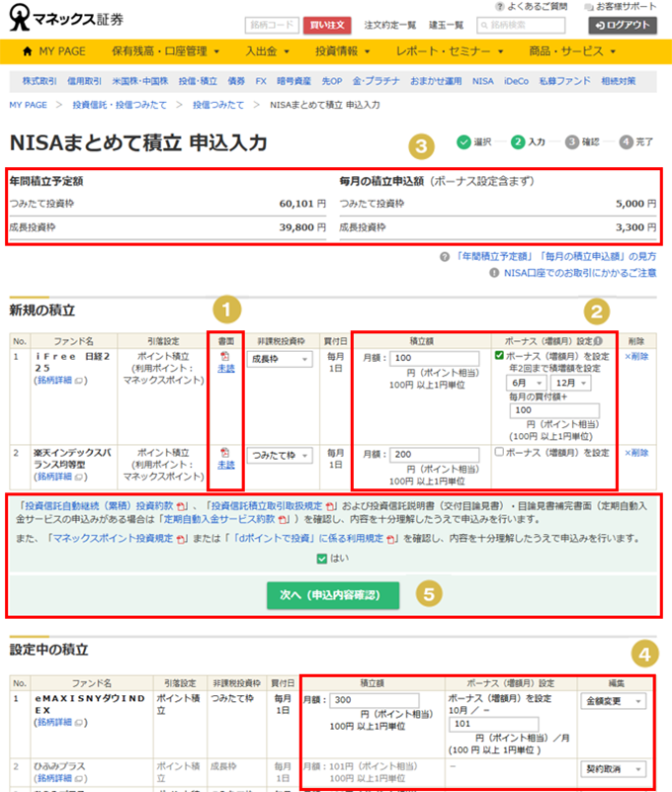Viewport: 672px width, 792px height.
Task: Focus 銘柄コード input field
Action: point(272,25)
